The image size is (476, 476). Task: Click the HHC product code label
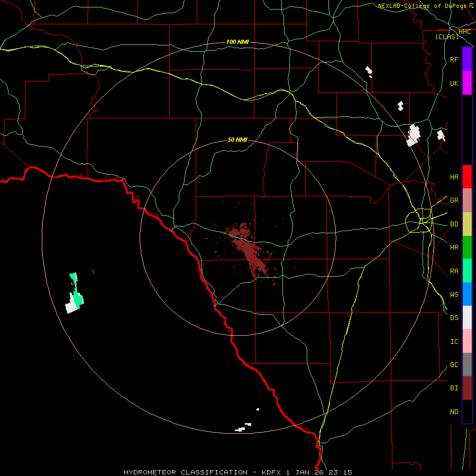[x=464, y=32]
